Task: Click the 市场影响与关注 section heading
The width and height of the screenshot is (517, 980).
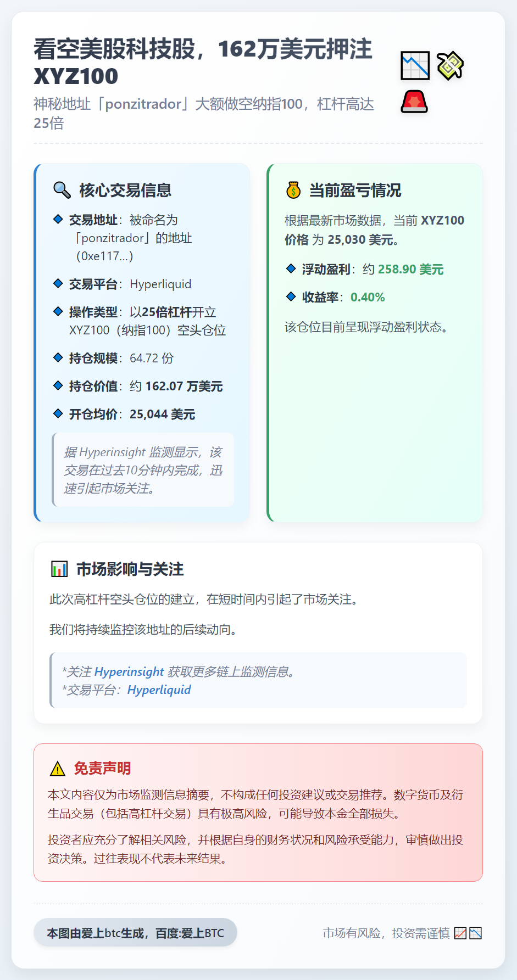Action: (130, 569)
